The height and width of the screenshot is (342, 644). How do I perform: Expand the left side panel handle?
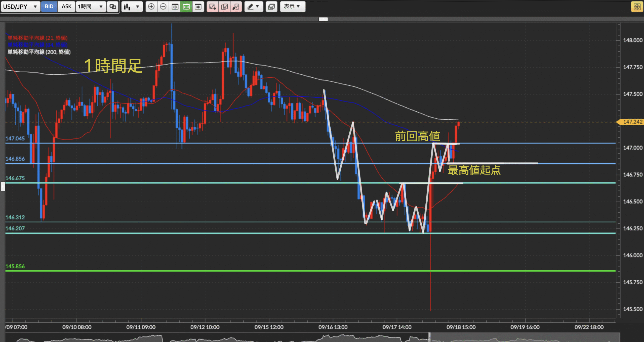point(3,186)
